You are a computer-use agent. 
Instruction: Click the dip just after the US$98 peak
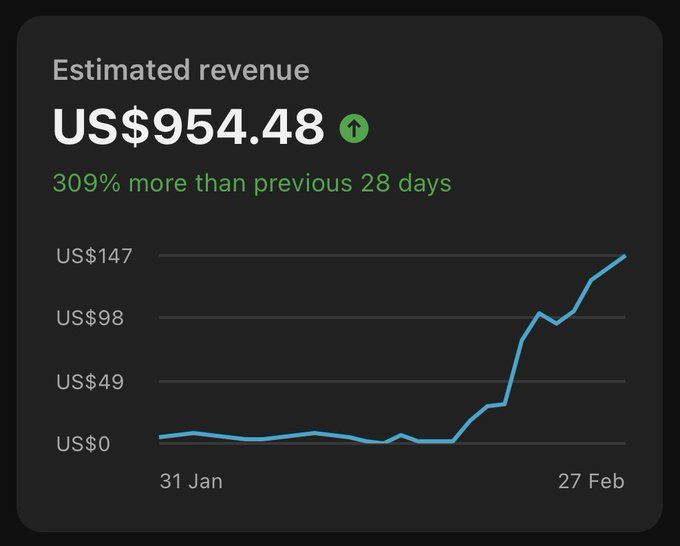[556, 323]
